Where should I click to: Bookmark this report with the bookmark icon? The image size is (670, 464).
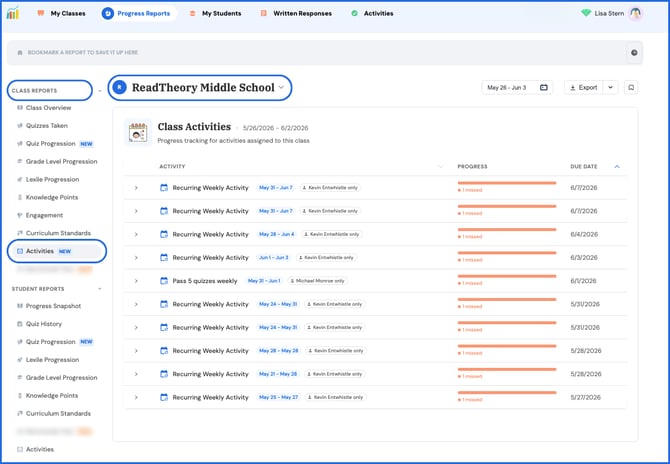[631, 88]
